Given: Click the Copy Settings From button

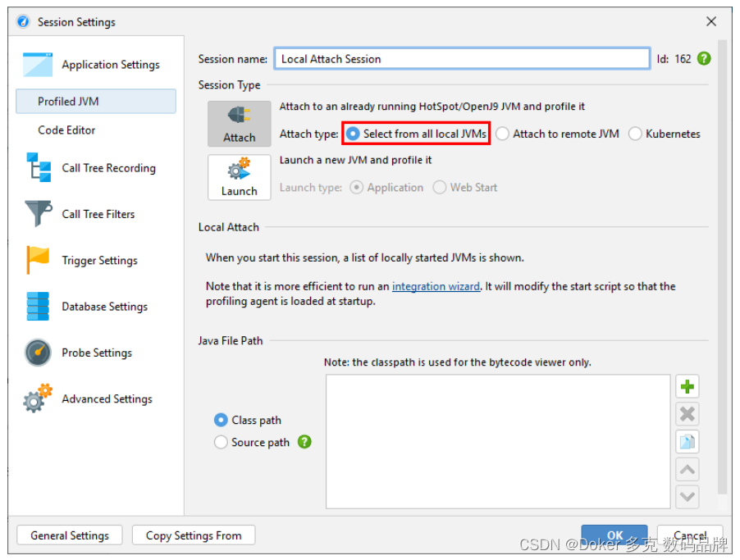Looking at the screenshot, I should coord(193,535).
